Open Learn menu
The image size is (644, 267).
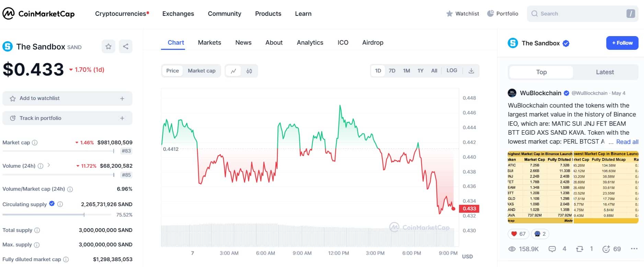tap(303, 14)
